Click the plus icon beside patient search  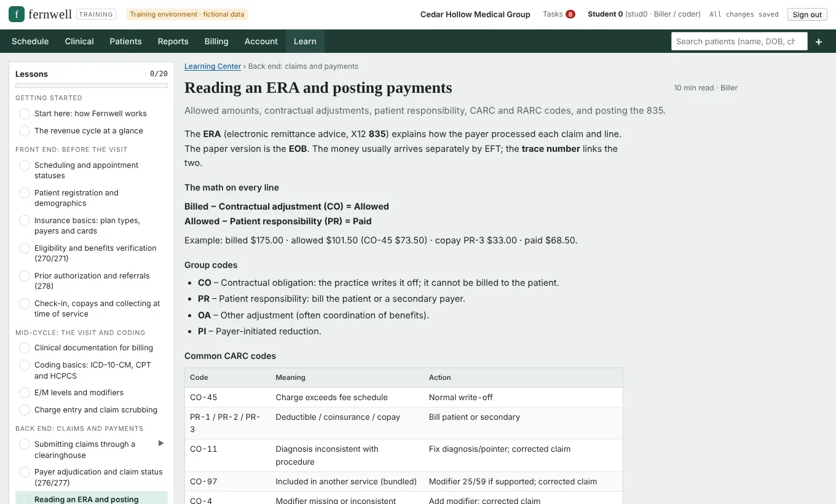coord(819,42)
